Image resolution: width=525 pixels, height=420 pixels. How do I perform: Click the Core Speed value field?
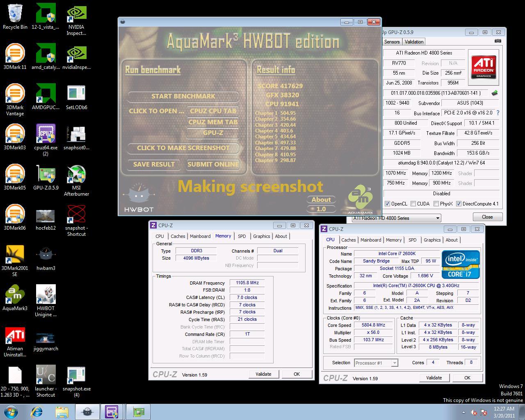point(373,325)
